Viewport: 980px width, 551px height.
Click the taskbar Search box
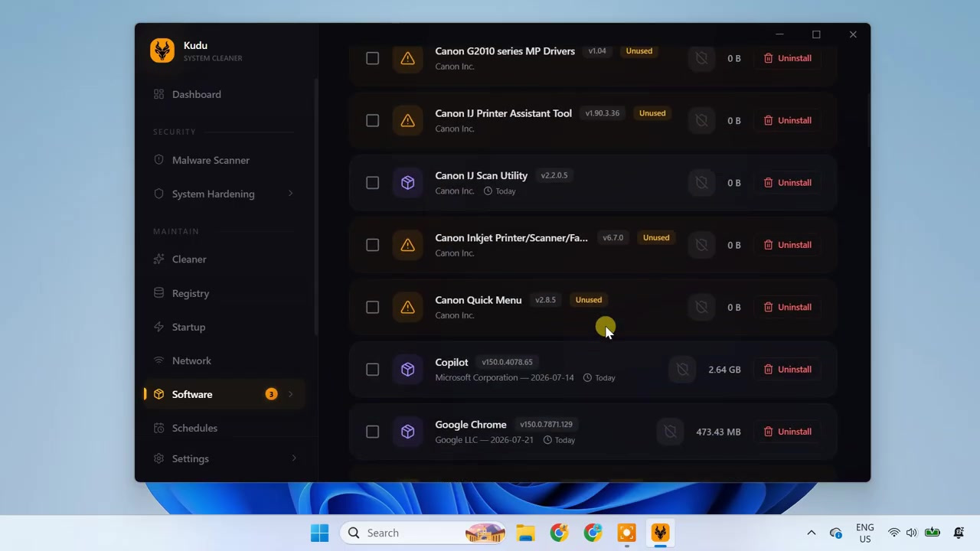[423, 533]
